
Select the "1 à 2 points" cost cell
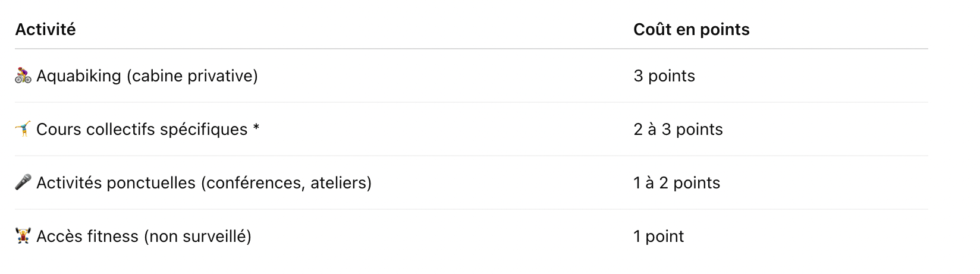point(677,183)
